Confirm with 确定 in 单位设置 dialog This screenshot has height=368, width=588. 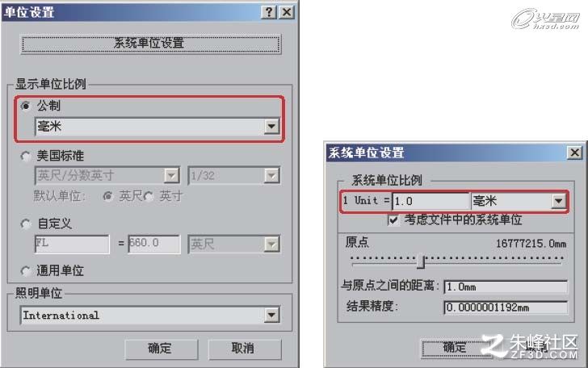[162, 349]
